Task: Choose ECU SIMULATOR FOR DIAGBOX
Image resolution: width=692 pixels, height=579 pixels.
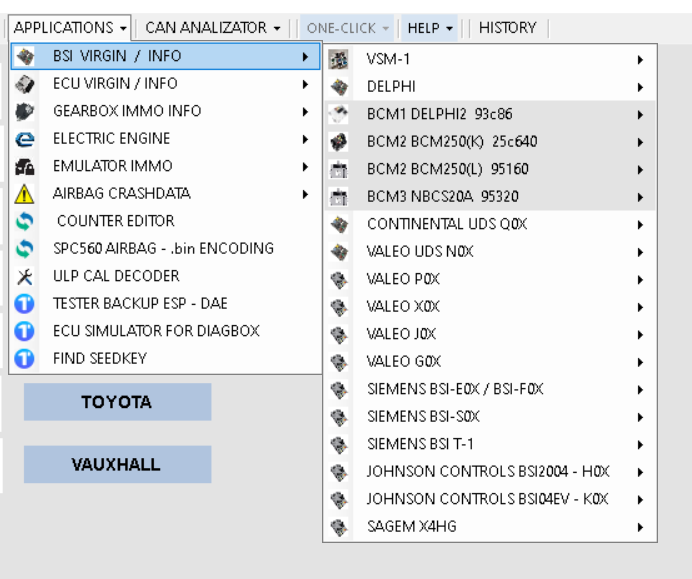Action: 165,331
